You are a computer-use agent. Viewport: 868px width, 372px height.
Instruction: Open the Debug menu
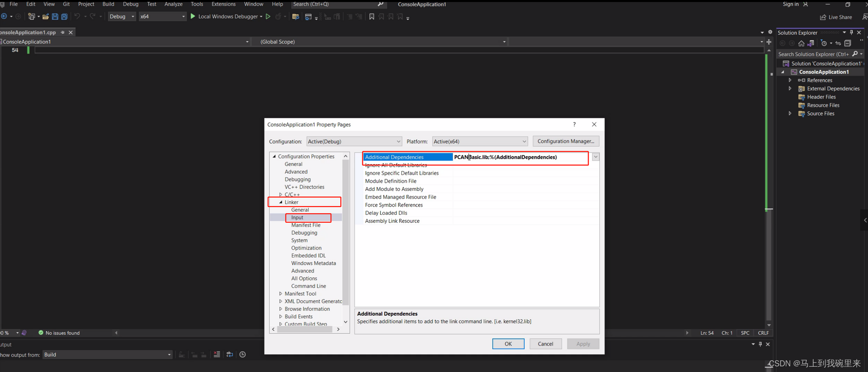pos(131,4)
